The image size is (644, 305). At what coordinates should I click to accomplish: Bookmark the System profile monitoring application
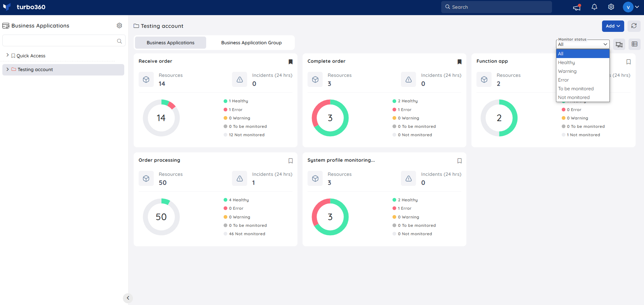pyautogui.click(x=460, y=161)
